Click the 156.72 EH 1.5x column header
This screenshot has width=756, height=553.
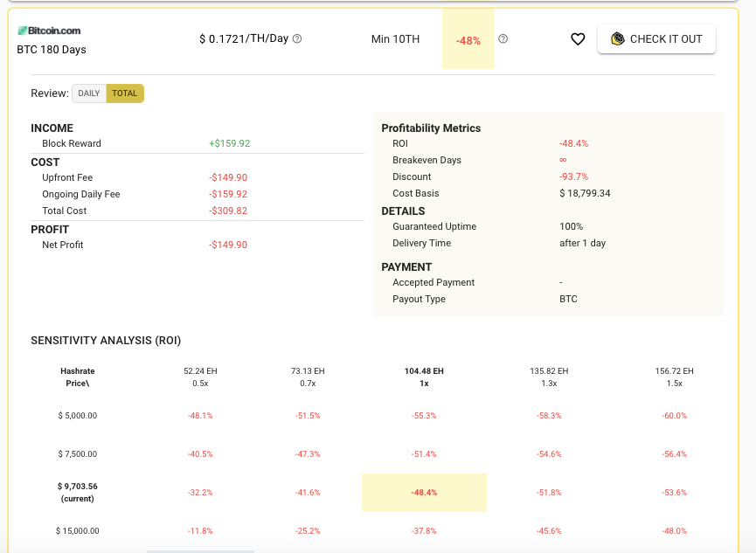[674, 377]
